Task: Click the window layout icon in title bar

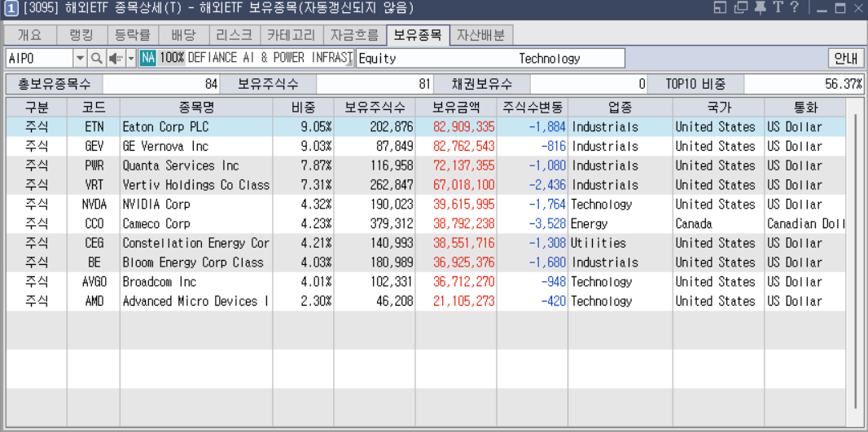Action: point(720,8)
